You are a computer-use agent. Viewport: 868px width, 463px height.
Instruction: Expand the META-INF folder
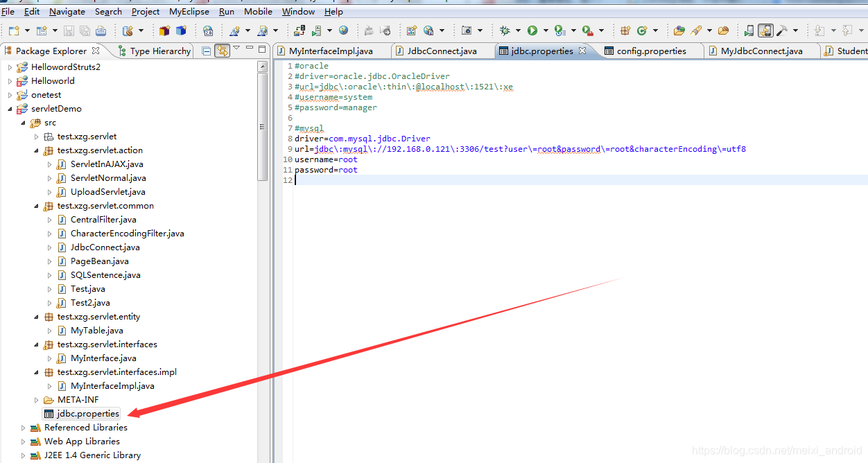(x=36, y=400)
